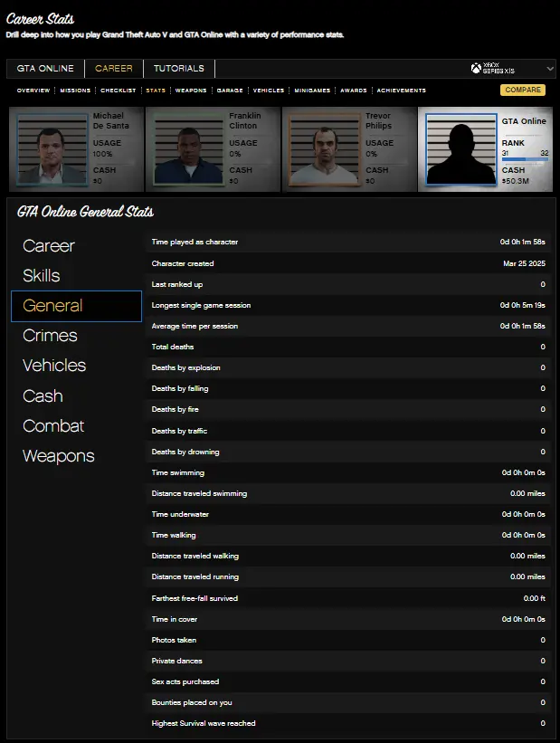The width and height of the screenshot is (560, 743).
Task: Click 'Distance traveled walking' row
Action: tap(348, 556)
